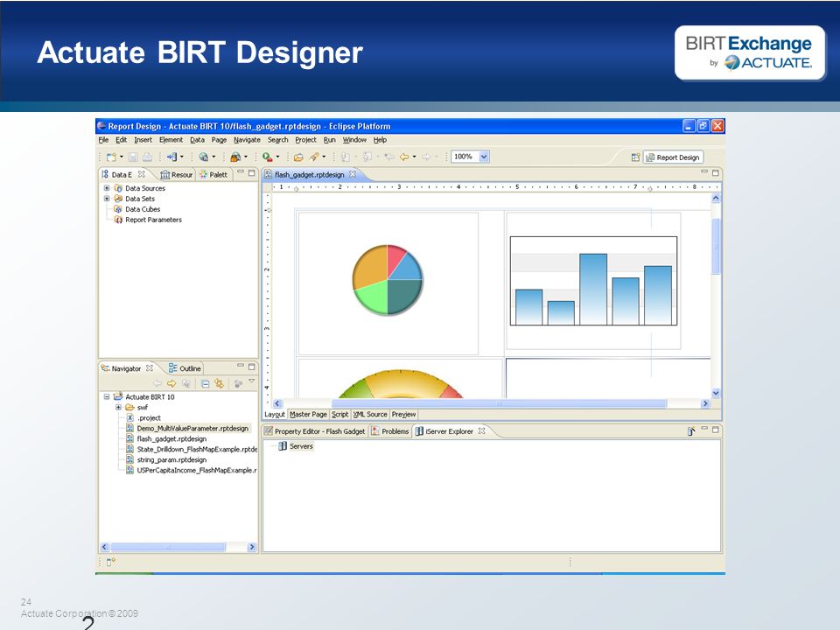Click the Run green play icon
Screen dimensions: 840x630
(x=267, y=157)
